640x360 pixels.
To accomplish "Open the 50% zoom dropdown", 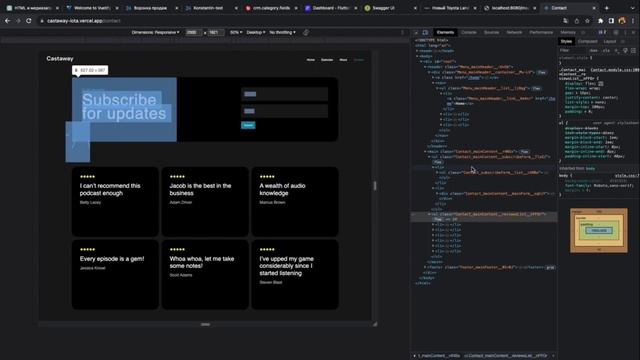I will coord(236,32).
